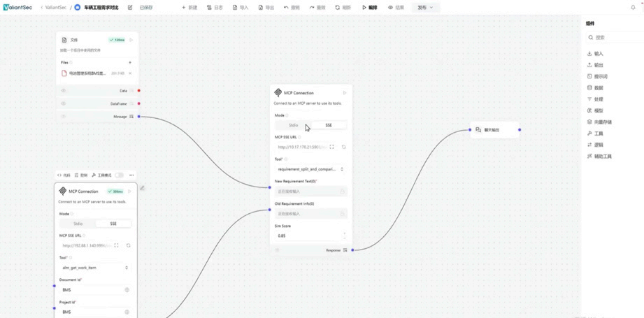Expand the 发布 publish dropdown
This screenshot has width=644, height=318.
(x=425, y=8)
